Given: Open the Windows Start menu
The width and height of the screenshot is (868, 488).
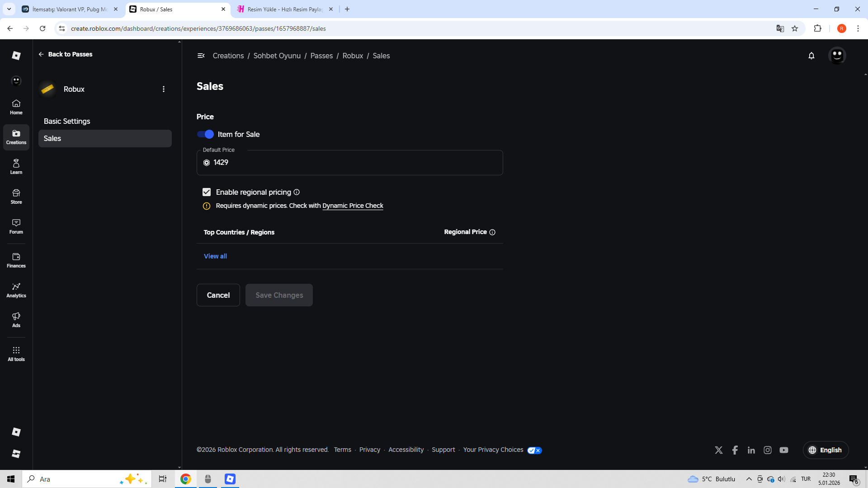Looking at the screenshot, I should pyautogui.click(x=11, y=479).
